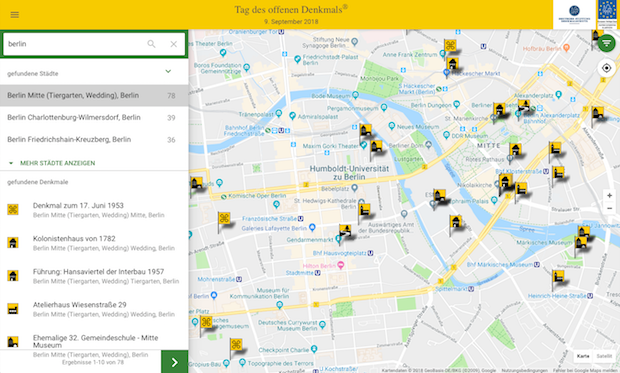Screen dimensions: 620x373
Task: Click flag marker left of Französische Straße
Action: (x=224, y=218)
